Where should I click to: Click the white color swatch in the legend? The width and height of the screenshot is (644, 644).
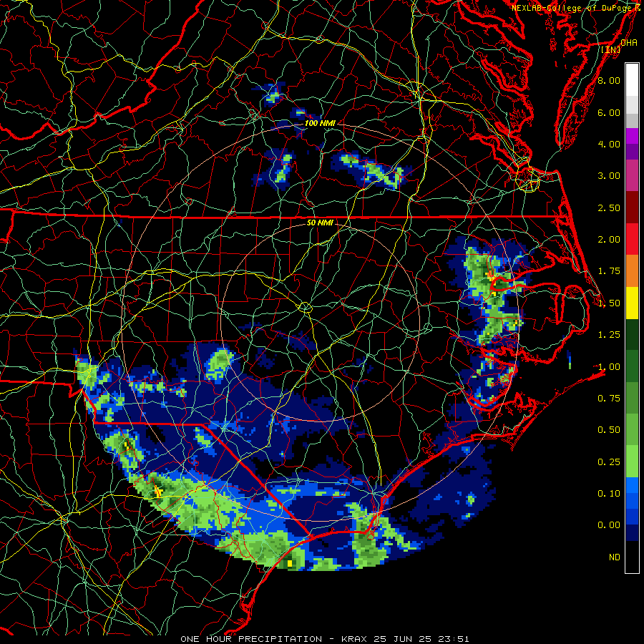click(632, 80)
